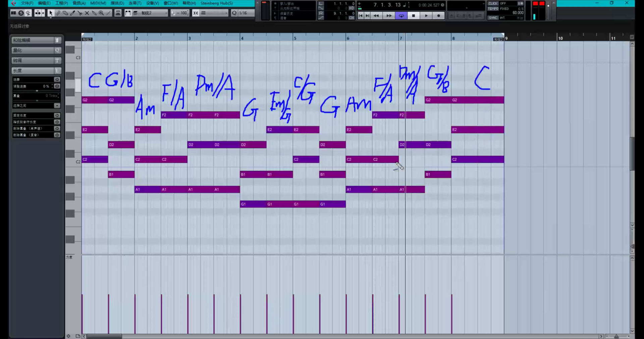Apply pedals to note length button

point(57,122)
